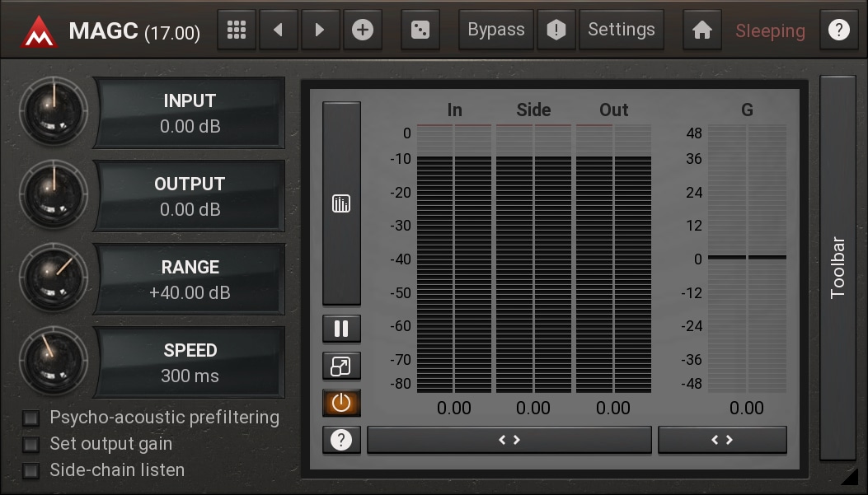868x495 pixels.
Task: Toggle the orange meter power button
Action: pyautogui.click(x=341, y=403)
